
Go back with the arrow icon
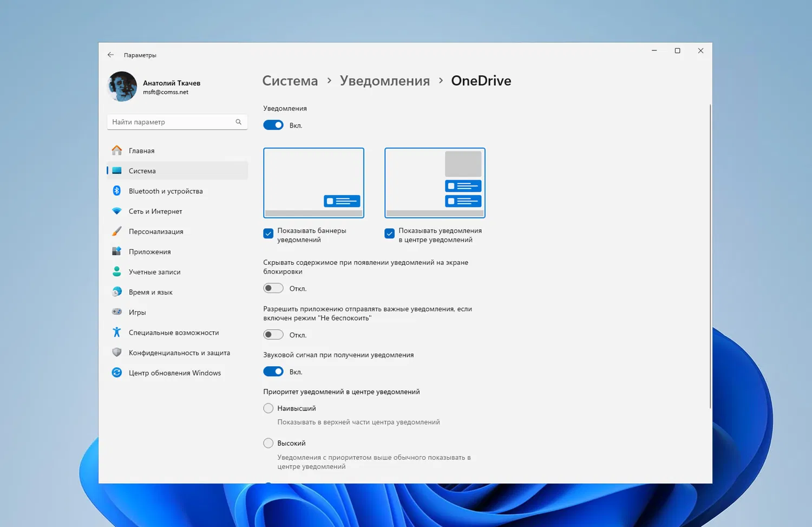tap(110, 55)
